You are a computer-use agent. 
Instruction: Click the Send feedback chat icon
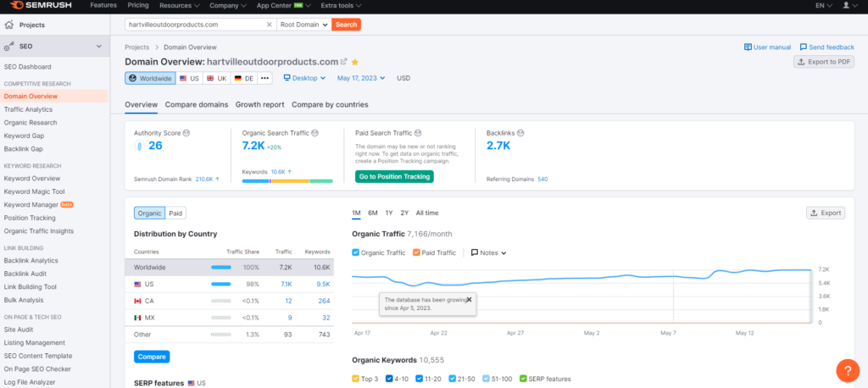pos(803,47)
